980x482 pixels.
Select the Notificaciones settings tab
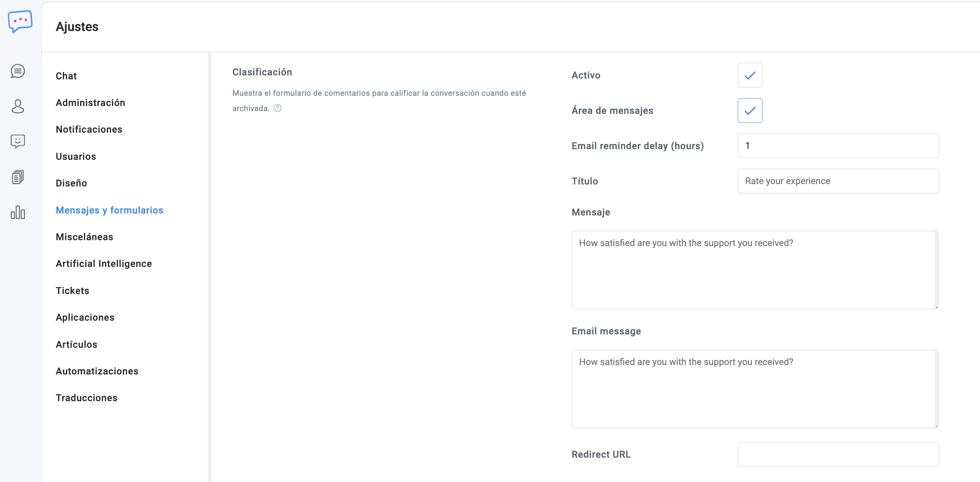pyautogui.click(x=89, y=130)
